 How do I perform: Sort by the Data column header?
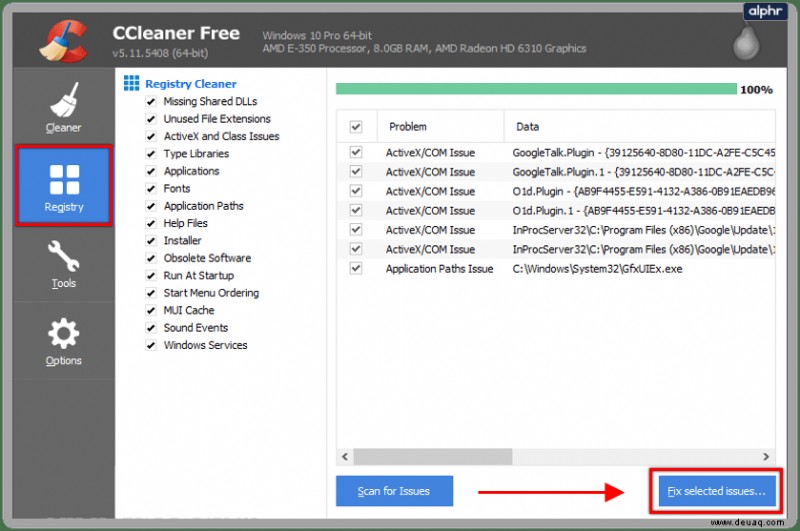[x=640, y=127]
